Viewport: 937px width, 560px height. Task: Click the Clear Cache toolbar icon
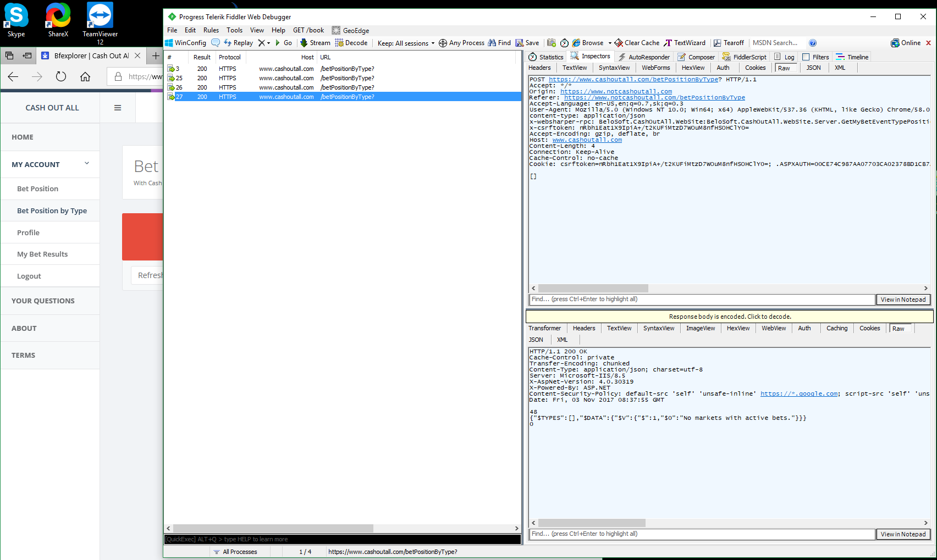click(x=619, y=43)
